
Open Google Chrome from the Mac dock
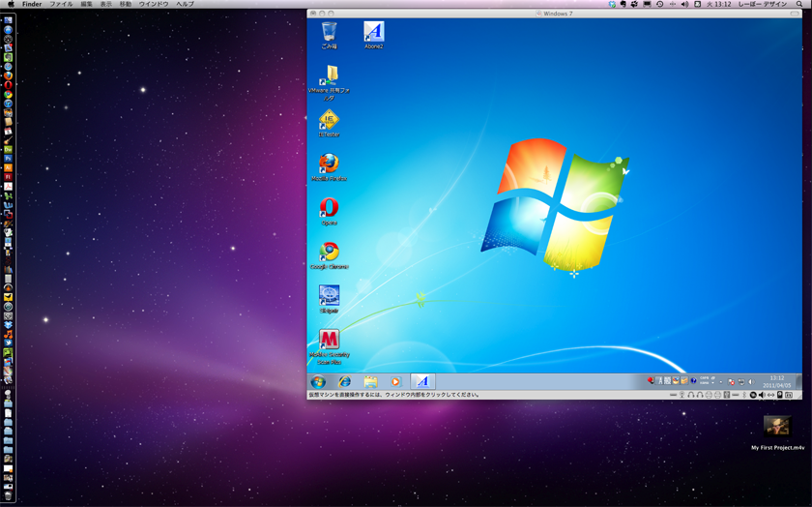click(9, 94)
